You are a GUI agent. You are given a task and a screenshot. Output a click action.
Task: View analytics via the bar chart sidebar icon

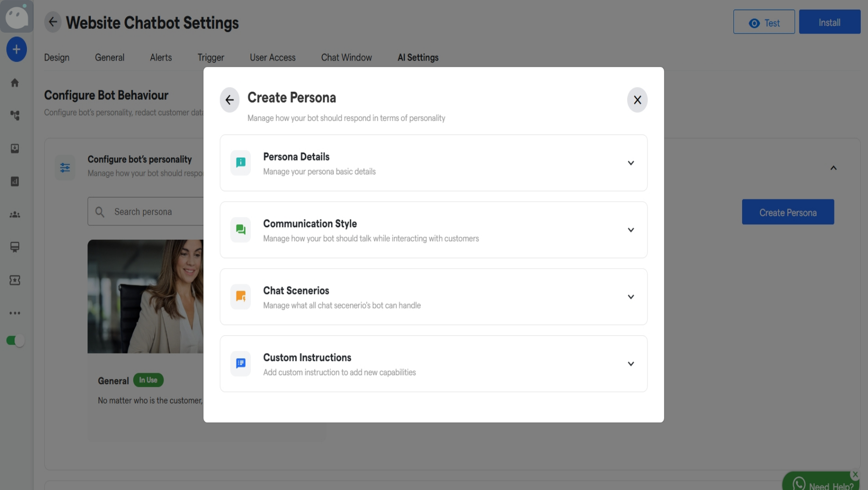pyautogui.click(x=15, y=182)
